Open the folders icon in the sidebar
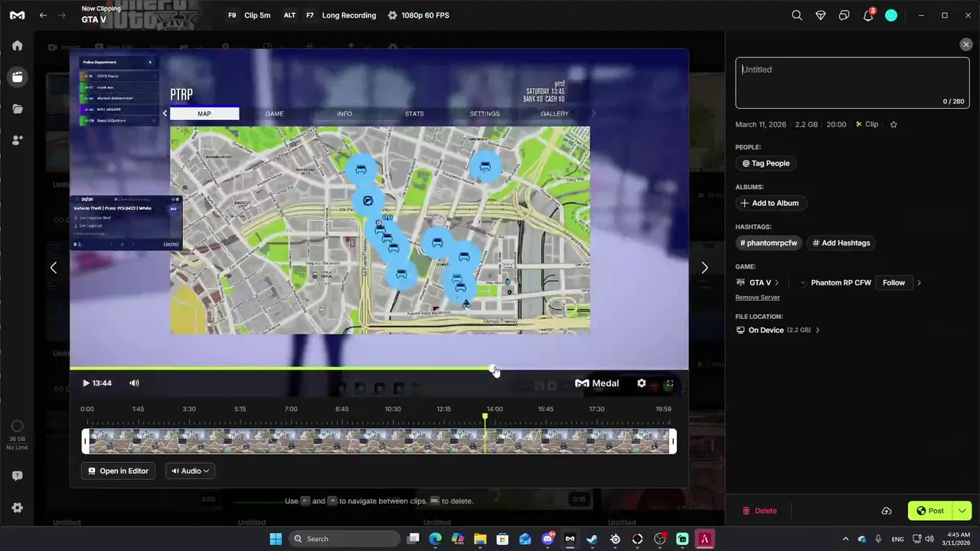 click(17, 109)
